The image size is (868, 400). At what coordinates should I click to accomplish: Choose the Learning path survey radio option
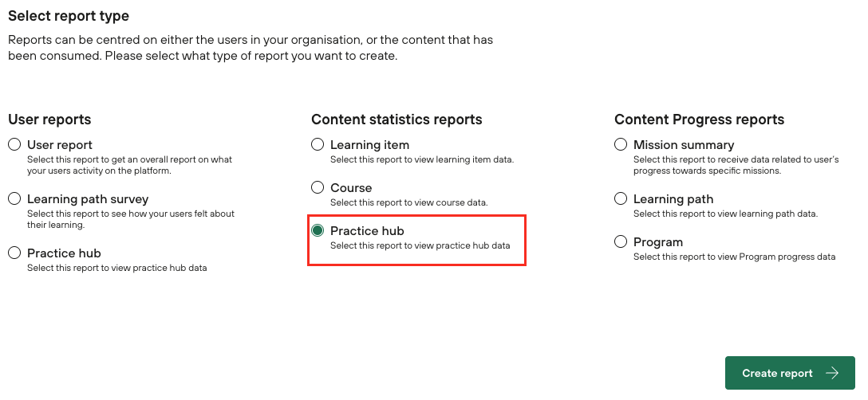tap(14, 199)
